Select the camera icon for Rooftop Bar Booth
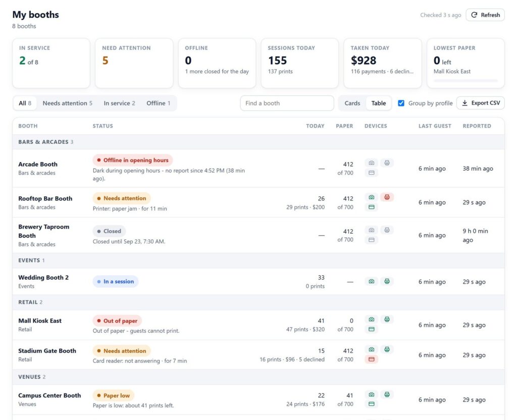This screenshot has width=517, height=420. (x=371, y=197)
